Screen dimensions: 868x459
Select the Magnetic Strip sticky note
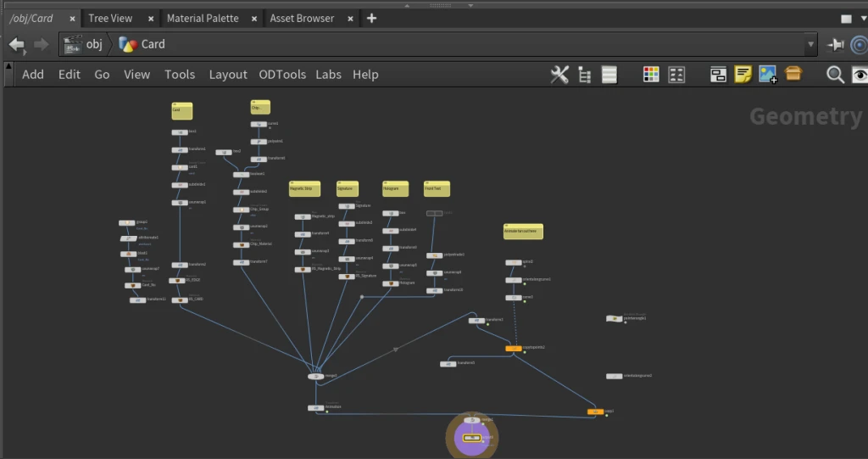coord(304,189)
